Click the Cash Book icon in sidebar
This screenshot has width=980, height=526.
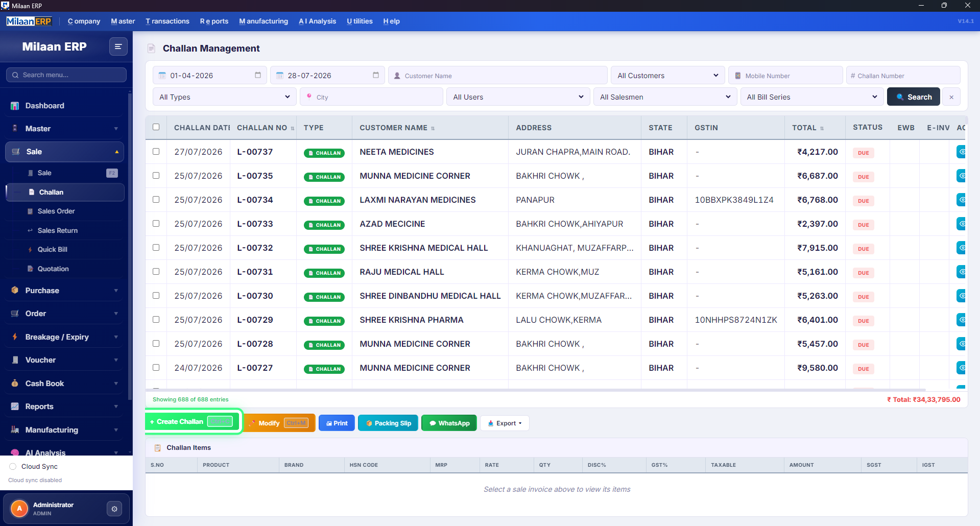coord(15,384)
